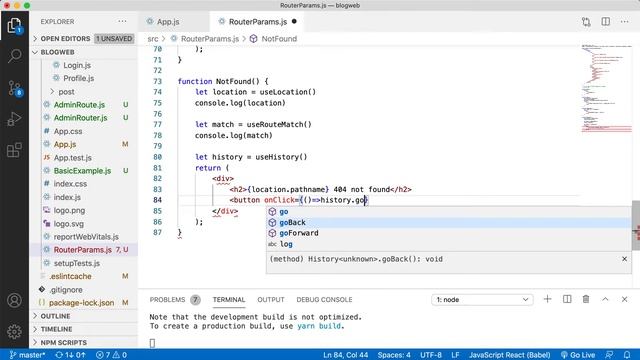This screenshot has height=360, width=640.
Task: Expand the Timeline section
Action: pyautogui.click(x=83, y=329)
